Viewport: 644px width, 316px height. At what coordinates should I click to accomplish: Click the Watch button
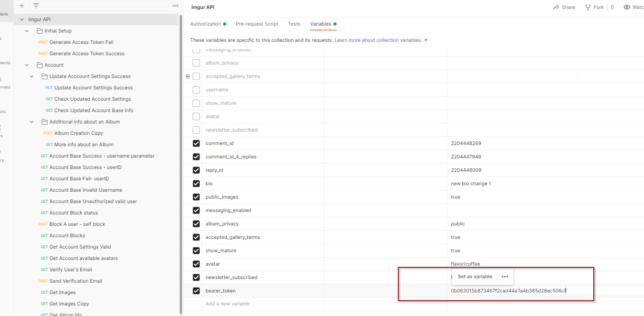pyautogui.click(x=633, y=7)
